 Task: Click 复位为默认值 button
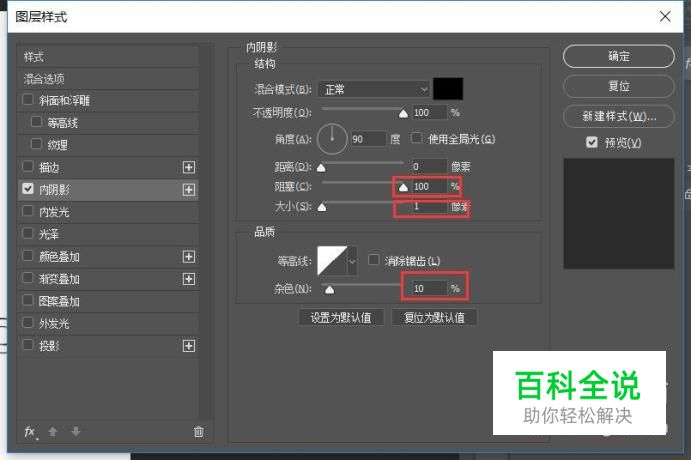435,317
